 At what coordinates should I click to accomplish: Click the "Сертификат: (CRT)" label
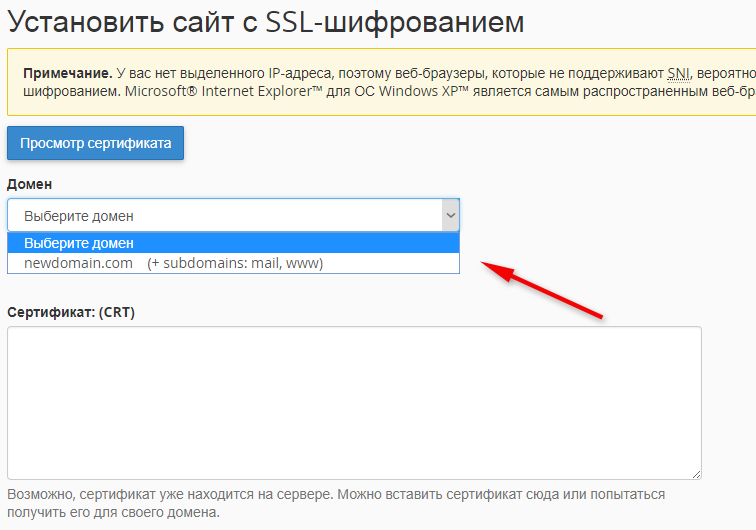[71, 312]
